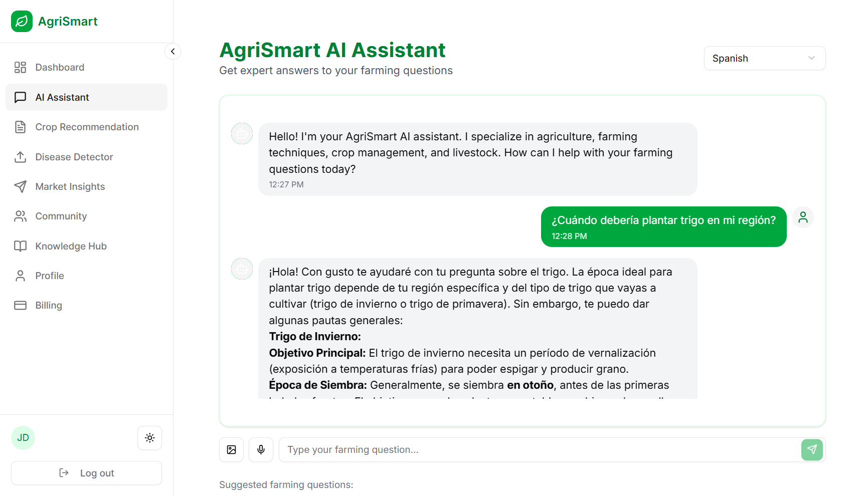Open Disease Detector from the sidebar
The image size is (868, 496).
pyautogui.click(x=74, y=157)
